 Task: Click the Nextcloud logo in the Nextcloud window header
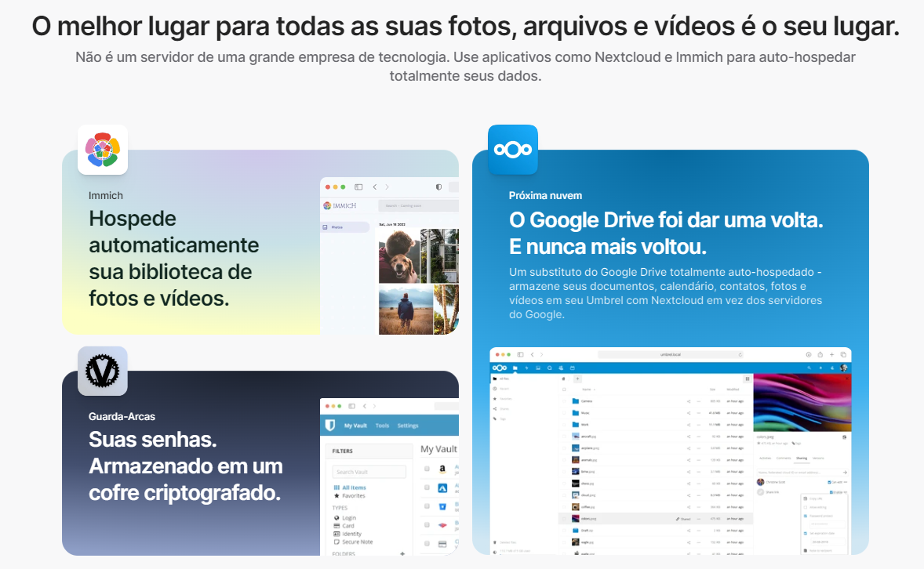click(500, 368)
